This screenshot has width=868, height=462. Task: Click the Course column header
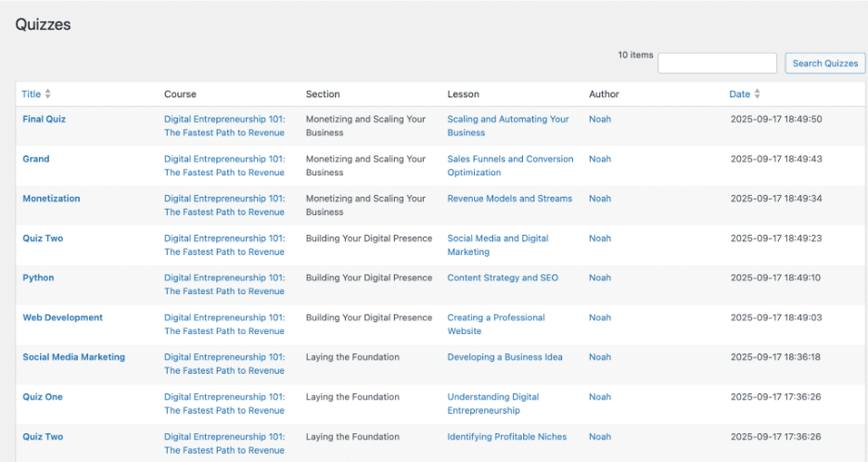[x=180, y=95]
